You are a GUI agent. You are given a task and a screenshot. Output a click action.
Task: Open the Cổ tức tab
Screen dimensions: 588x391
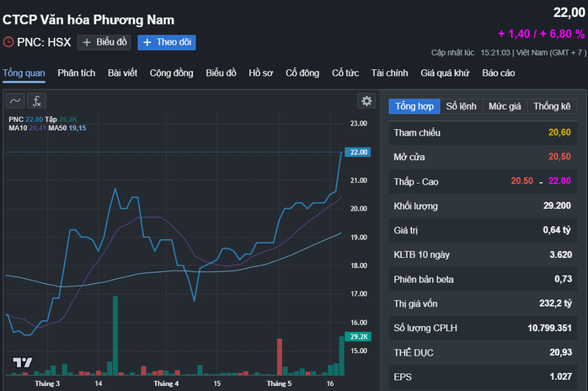point(345,73)
